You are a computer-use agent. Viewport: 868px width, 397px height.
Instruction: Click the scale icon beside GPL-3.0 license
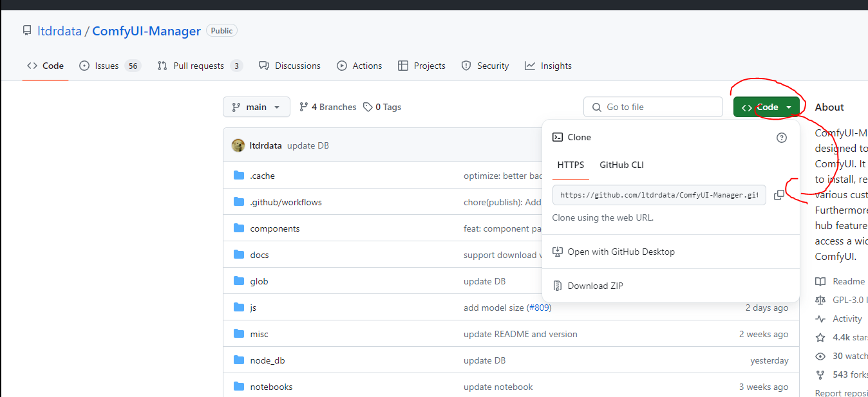pyautogui.click(x=820, y=300)
